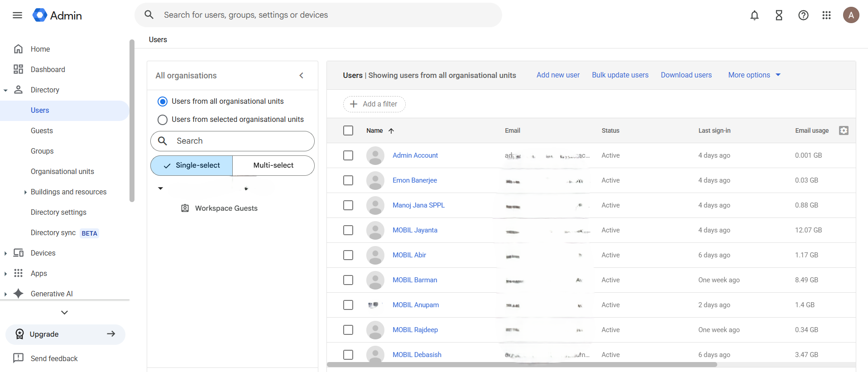Expand Buildings and resources arrow

(x=25, y=192)
